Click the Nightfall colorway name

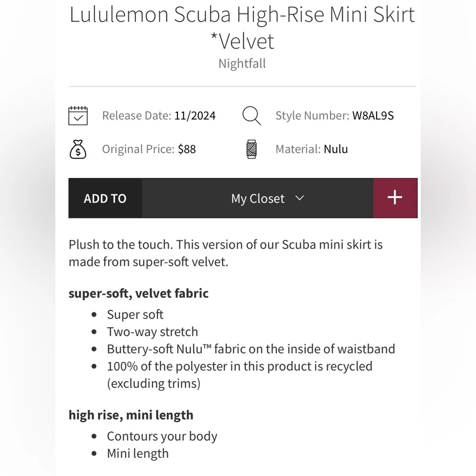point(242,63)
